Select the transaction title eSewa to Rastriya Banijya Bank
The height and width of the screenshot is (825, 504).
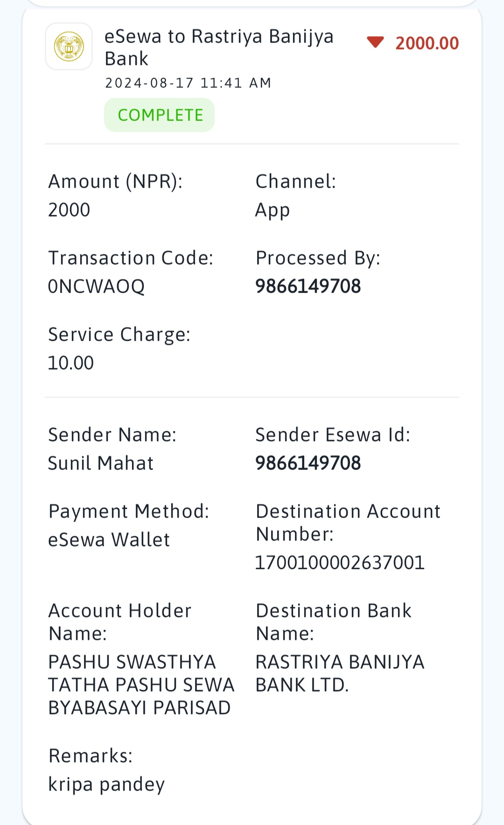click(x=219, y=48)
